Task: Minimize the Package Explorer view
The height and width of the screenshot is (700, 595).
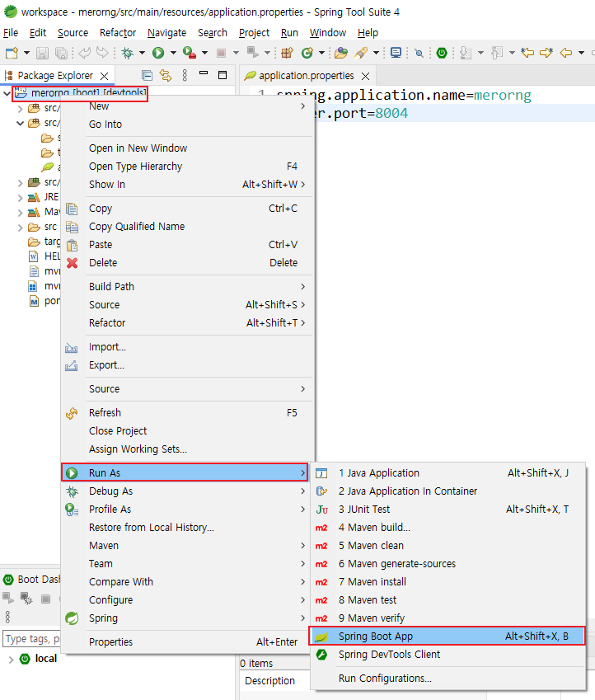Action: pyautogui.click(x=204, y=73)
